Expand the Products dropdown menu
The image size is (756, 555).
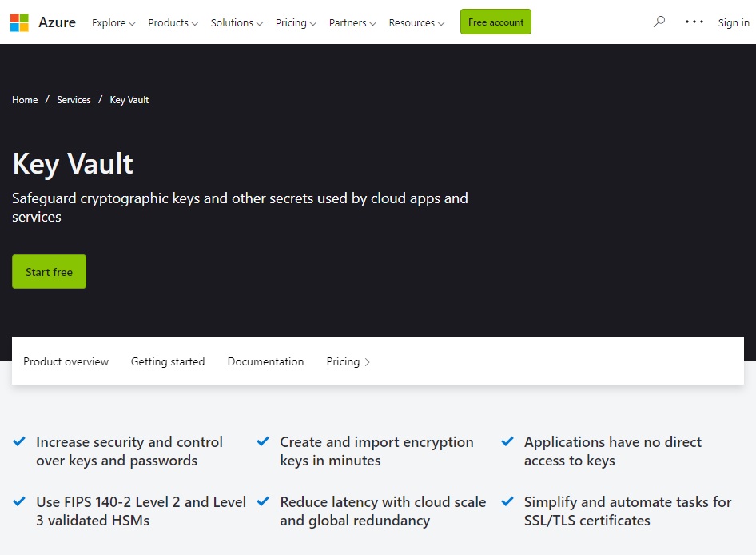[173, 22]
